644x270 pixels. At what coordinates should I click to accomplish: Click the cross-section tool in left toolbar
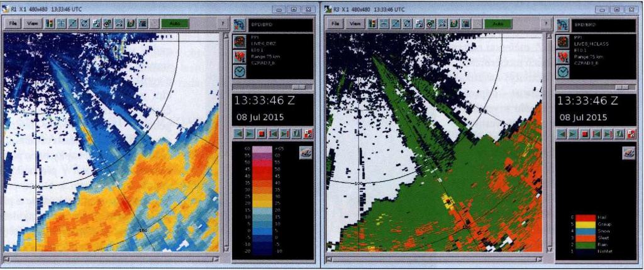(120, 24)
